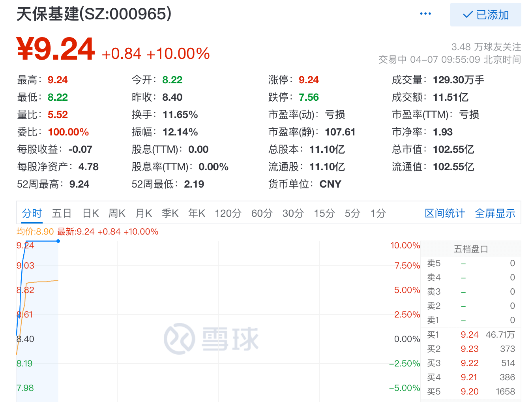Select the 季K chart tab

click(x=170, y=213)
